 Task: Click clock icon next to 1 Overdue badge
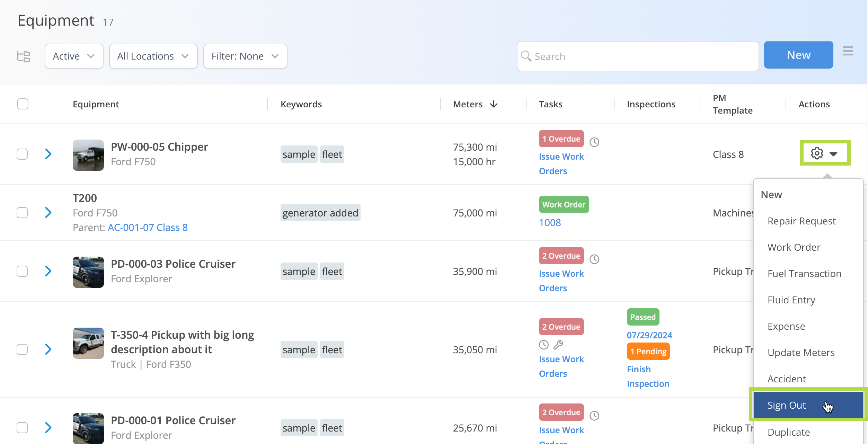pyautogui.click(x=594, y=142)
